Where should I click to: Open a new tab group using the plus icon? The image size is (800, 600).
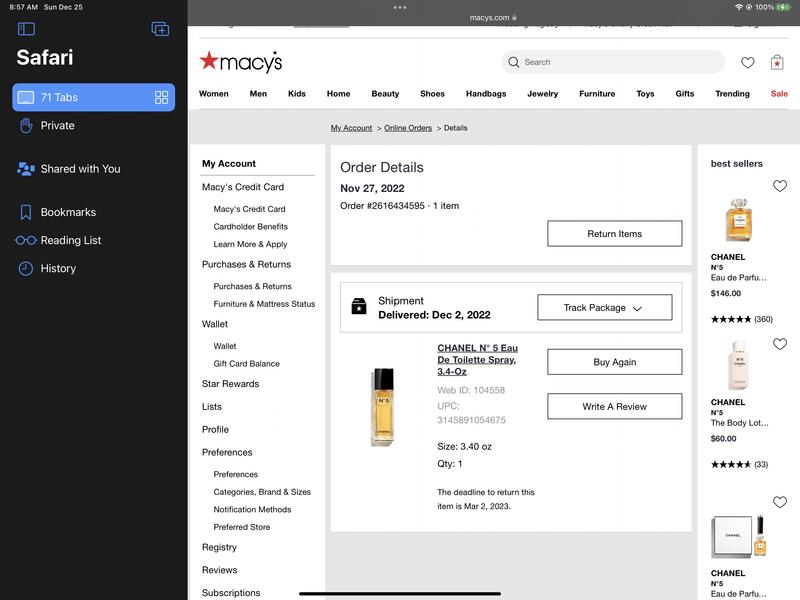pyautogui.click(x=160, y=29)
